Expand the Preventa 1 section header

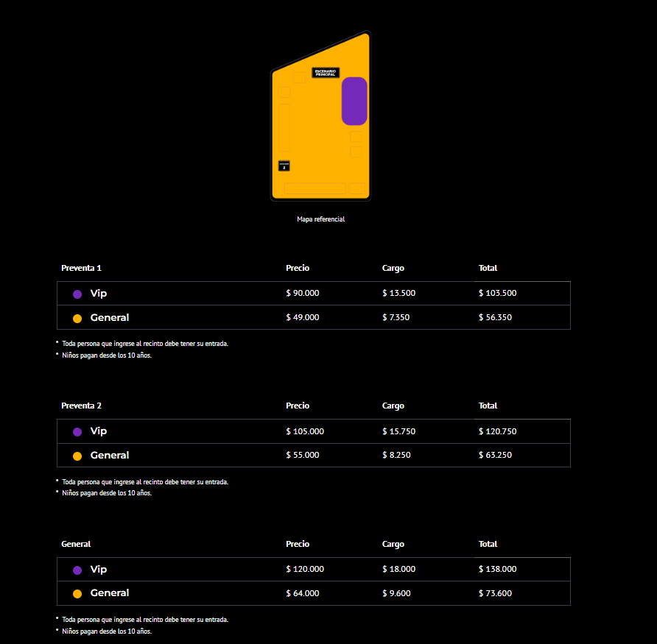[x=81, y=268]
